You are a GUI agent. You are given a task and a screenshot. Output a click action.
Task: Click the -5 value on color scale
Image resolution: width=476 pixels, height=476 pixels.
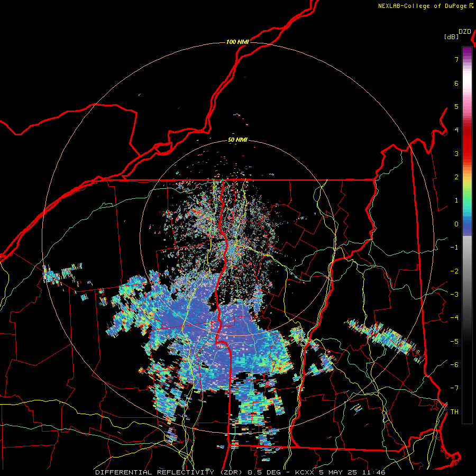(454, 342)
